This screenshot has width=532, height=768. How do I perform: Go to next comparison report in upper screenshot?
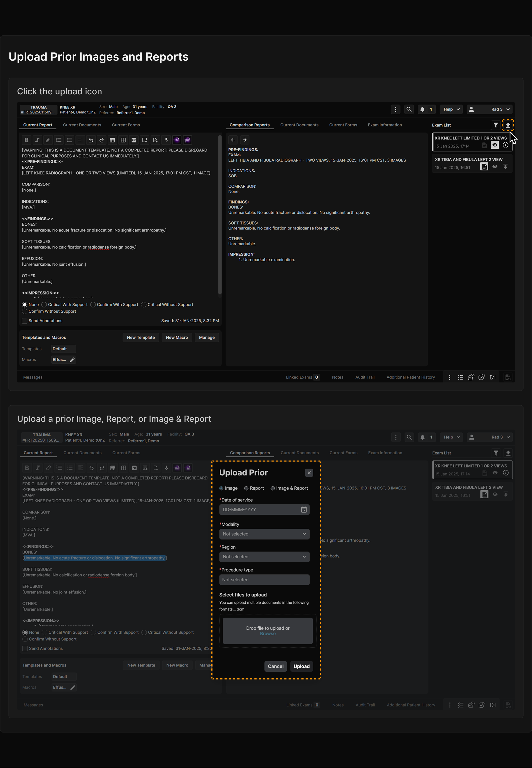click(245, 140)
